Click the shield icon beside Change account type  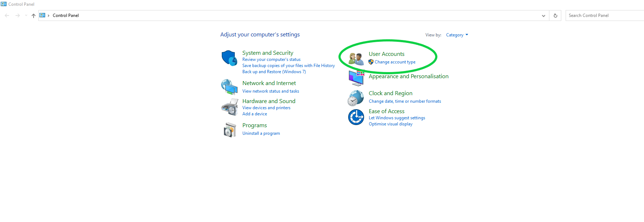point(371,62)
